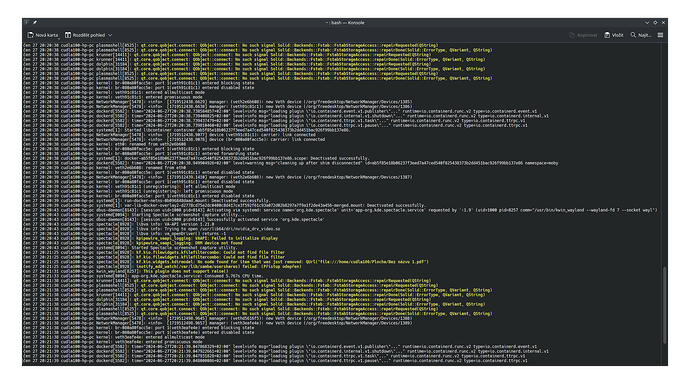Open search with the Najít button

click(x=640, y=35)
